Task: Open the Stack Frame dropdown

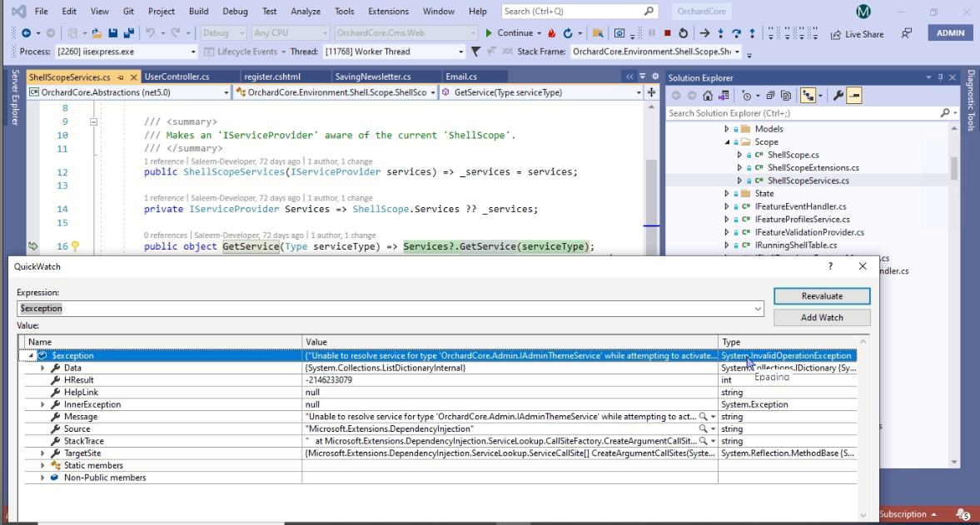Action: point(737,52)
